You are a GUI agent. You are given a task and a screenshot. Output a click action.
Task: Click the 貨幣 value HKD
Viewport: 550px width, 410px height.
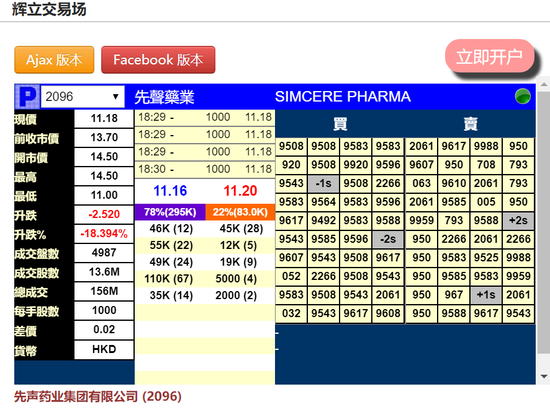tap(104, 349)
